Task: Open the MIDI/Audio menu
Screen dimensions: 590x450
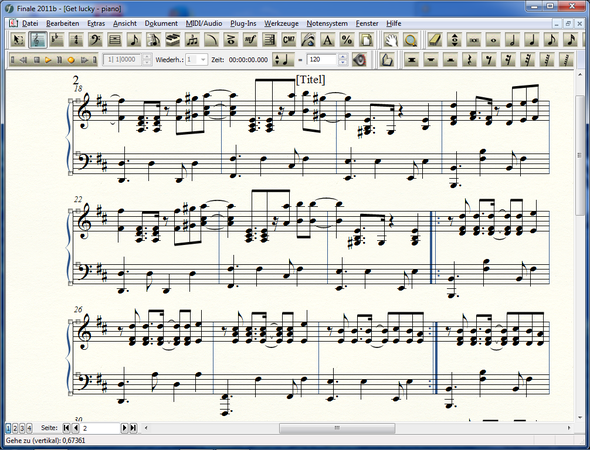Action: [204, 23]
